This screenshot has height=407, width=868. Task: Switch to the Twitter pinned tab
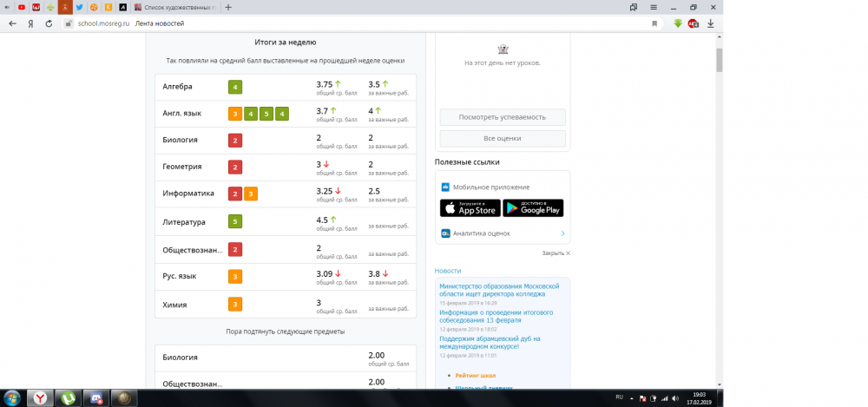click(x=79, y=7)
